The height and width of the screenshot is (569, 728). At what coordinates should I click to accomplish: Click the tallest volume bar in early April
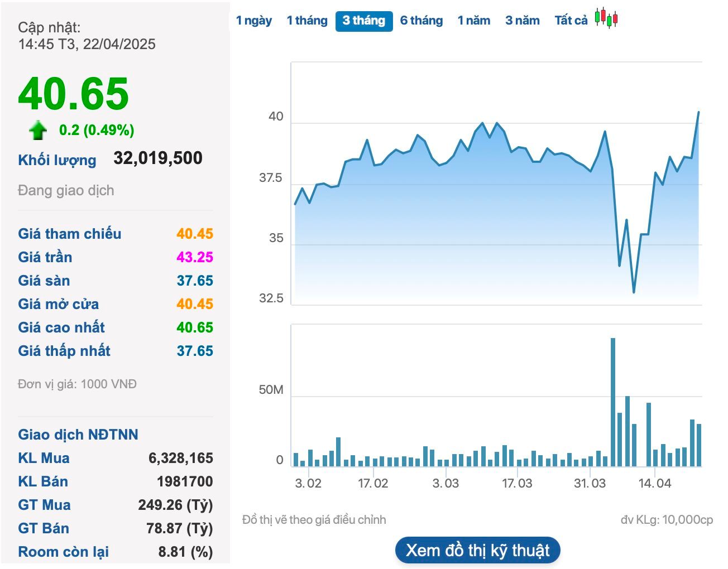(613, 402)
